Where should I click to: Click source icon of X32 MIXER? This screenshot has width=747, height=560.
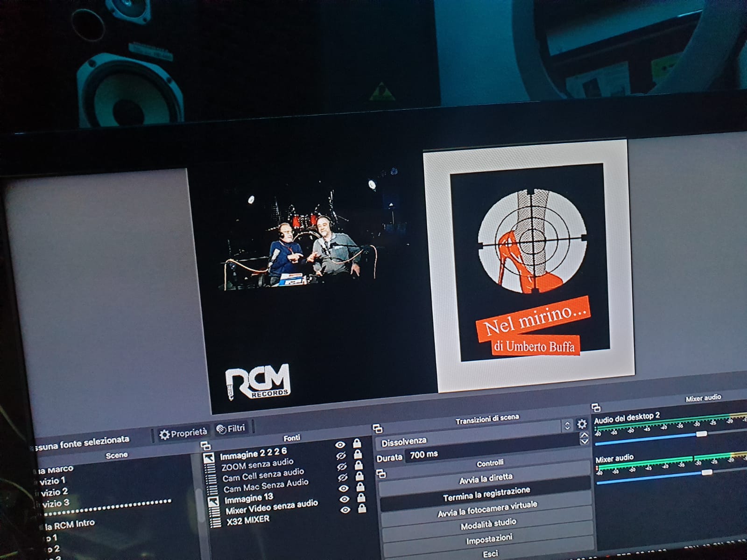tap(216, 523)
